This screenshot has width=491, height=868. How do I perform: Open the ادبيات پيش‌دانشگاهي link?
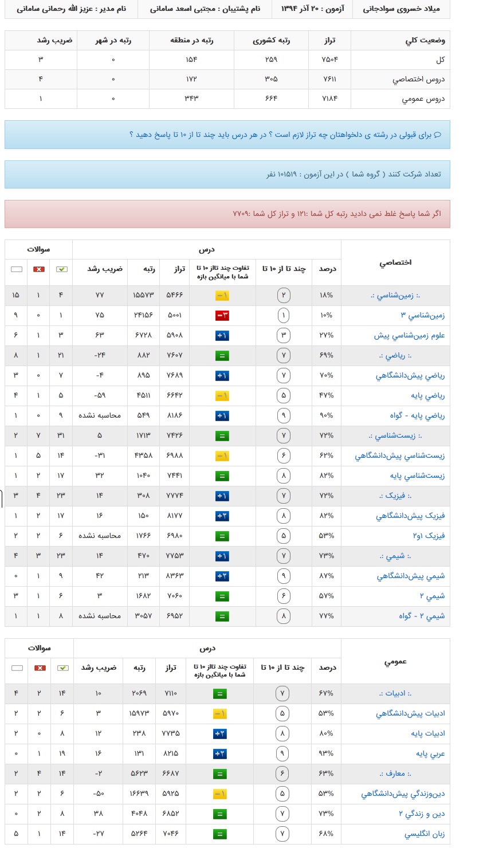click(410, 713)
